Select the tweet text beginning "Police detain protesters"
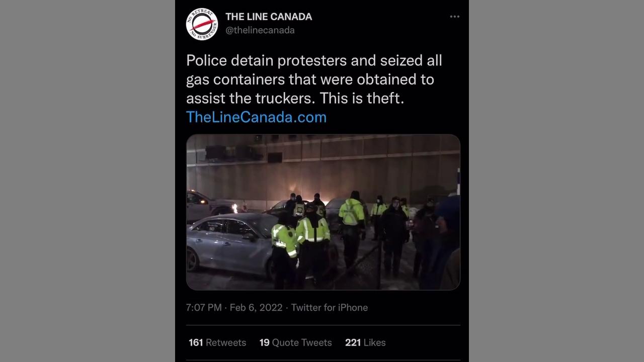The width and height of the screenshot is (644, 362). [x=314, y=79]
